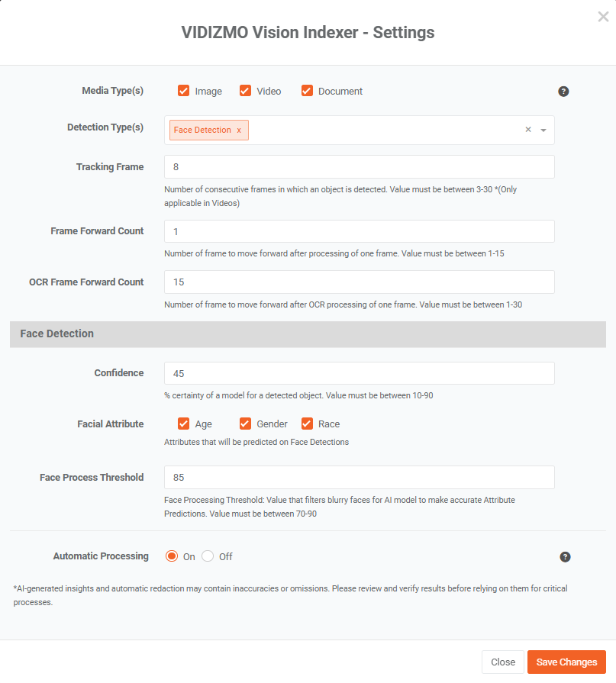
Task: Click the Save Changes button
Action: 566,662
